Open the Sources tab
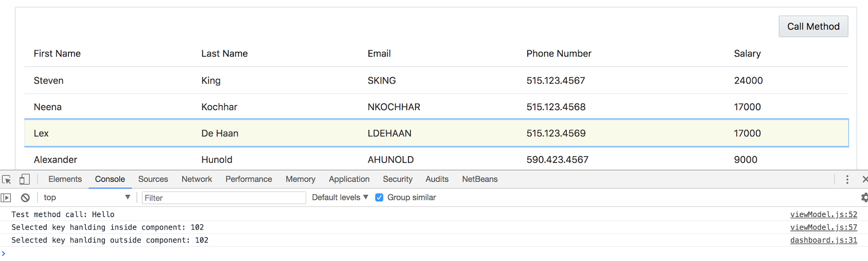The image size is (868, 261). [153, 179]
